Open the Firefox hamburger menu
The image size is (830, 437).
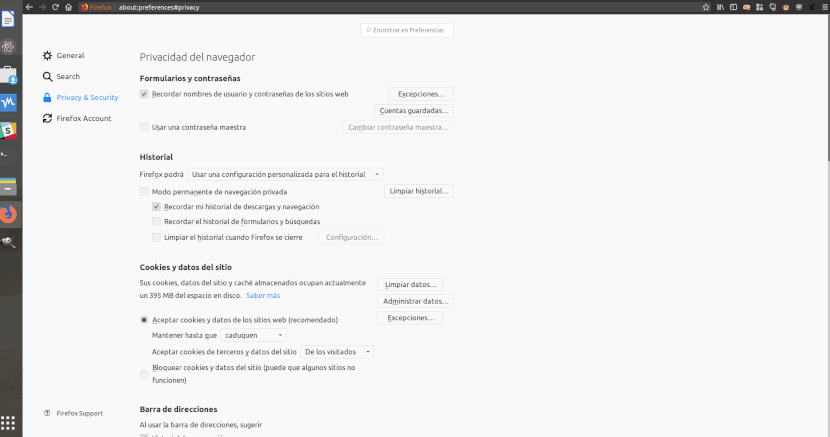[824, 6]
